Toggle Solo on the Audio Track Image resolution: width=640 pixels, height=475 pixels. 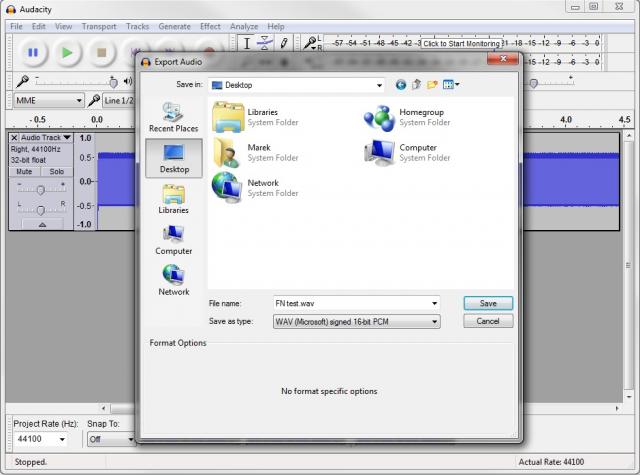click(x=57, y=172)
